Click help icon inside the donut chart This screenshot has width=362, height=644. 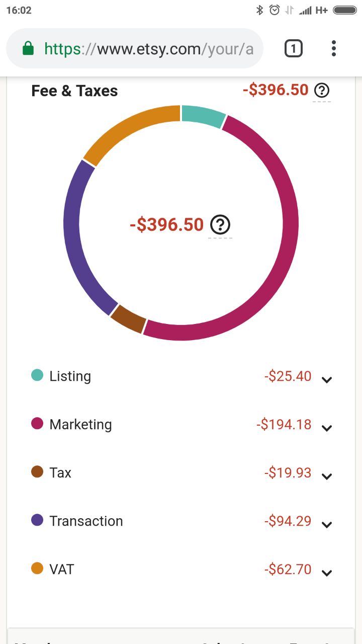pos(220,225)
